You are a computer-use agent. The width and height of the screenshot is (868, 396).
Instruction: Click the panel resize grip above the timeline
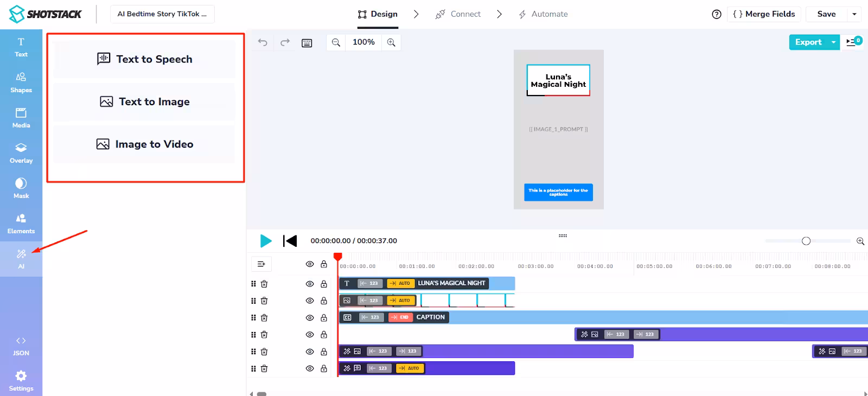tap(563, 235)
